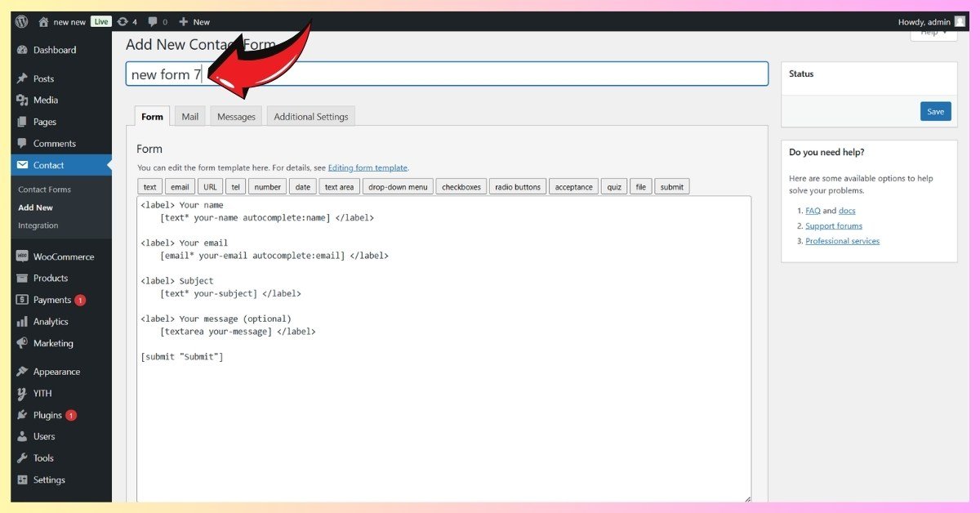Click the 'radio buttons' tag generator button

pos(518,187)
